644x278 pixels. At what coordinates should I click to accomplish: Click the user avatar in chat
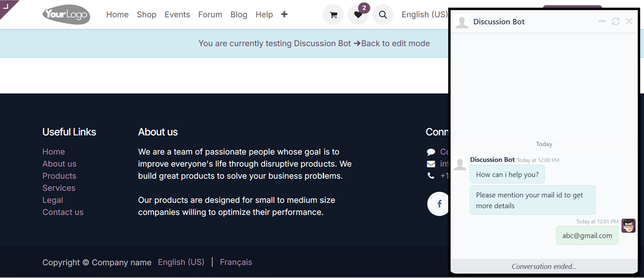coord(628,226)
